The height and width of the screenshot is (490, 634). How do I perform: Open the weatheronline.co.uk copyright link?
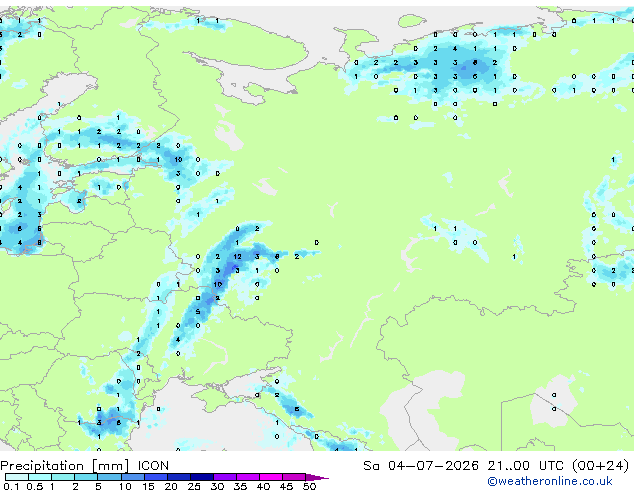coord(549,481)
